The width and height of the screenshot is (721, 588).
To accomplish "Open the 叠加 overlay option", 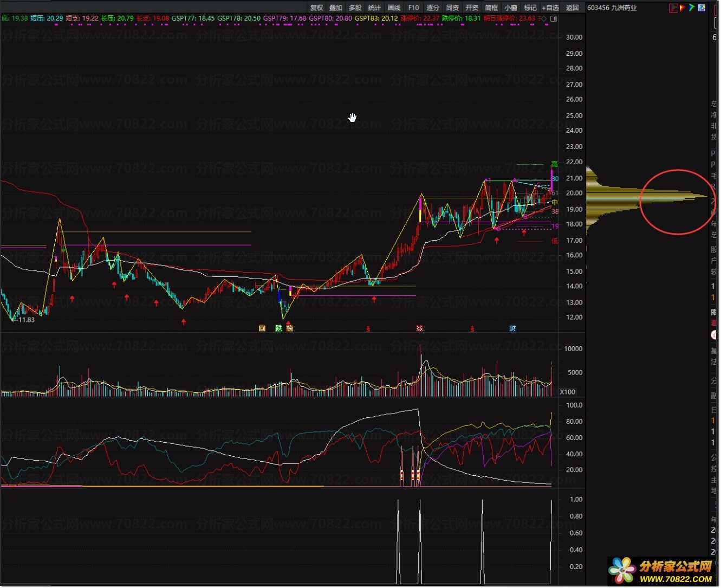I will (x=336, y=8).
